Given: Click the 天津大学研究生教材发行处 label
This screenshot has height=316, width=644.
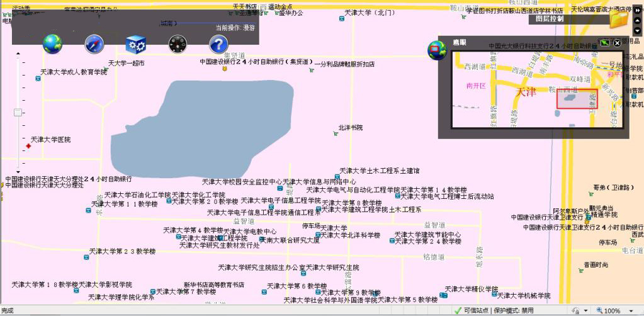Looking at the screenshot, I should [x=219, y=245].
